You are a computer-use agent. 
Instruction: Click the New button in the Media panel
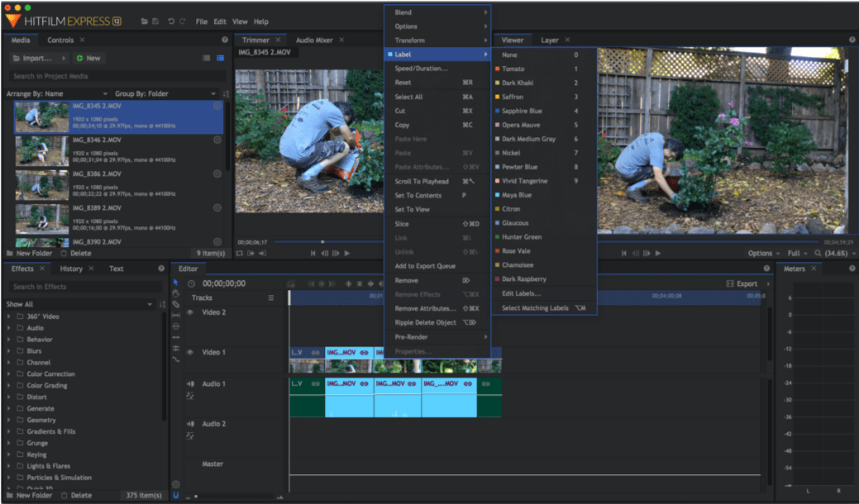pyautogui.click(x=91, y=58)
